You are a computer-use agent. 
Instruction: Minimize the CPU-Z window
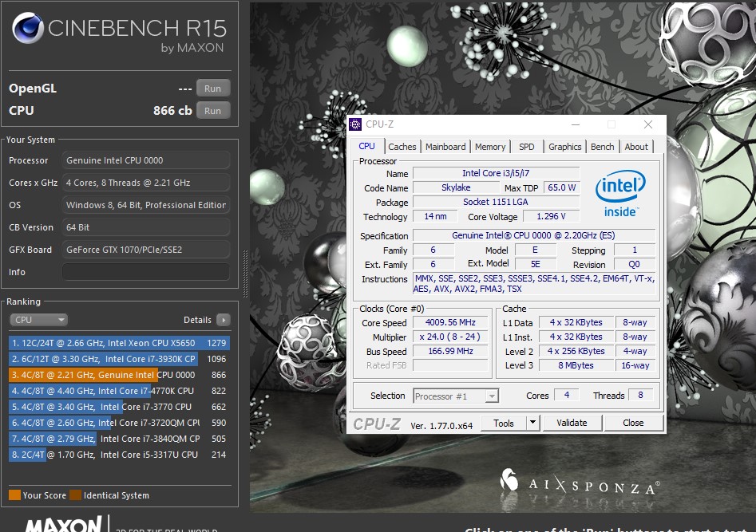[576, 124]
